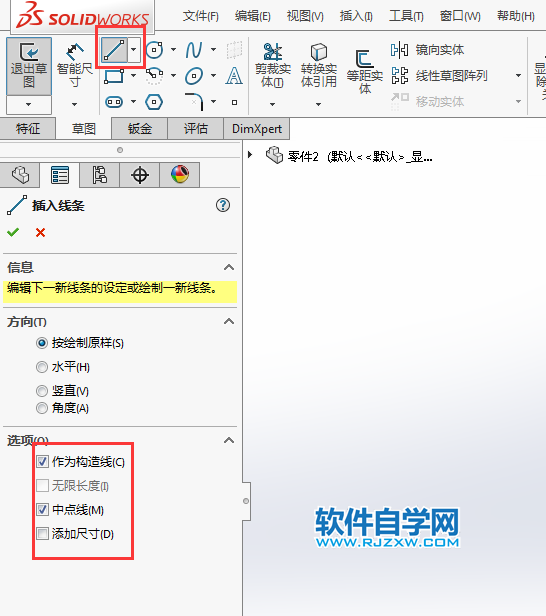Select 按绘制原样 (As sketched) radio option
546x616 pixels.
pos(42,343)
